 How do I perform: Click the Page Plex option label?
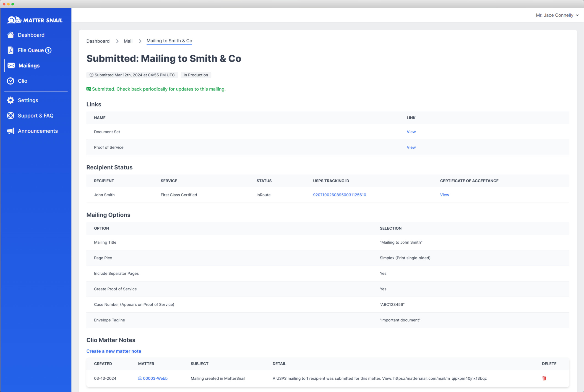click(x=103, y=258)
